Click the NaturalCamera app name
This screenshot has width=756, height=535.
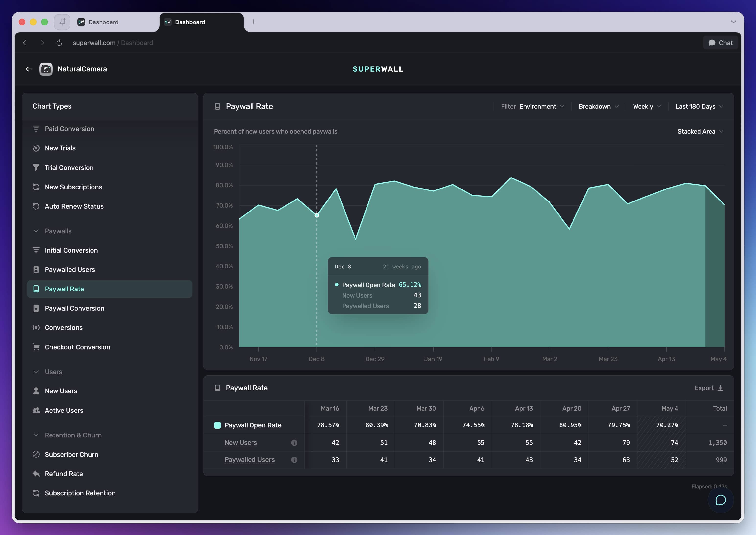coord(82,69)
